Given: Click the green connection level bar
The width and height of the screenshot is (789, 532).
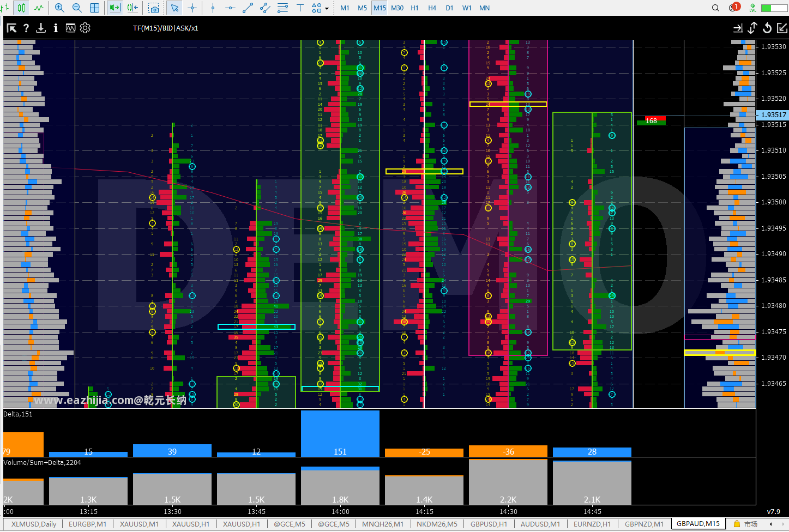Looking at the screenshot, I should [x=774, y=8].
